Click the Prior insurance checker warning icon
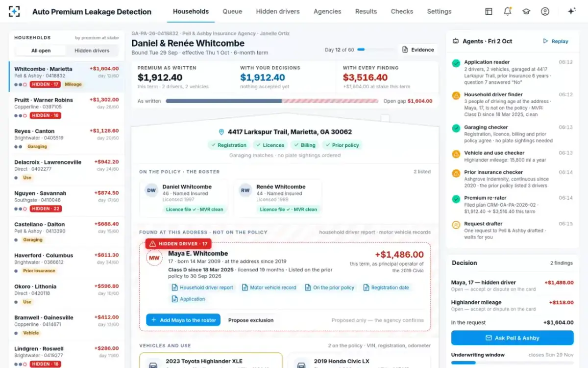588x368 pixels. coord(456,173)
